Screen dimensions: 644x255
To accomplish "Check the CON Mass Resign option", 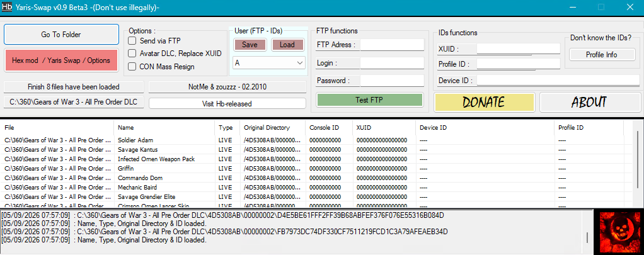I will click(132, 66).
